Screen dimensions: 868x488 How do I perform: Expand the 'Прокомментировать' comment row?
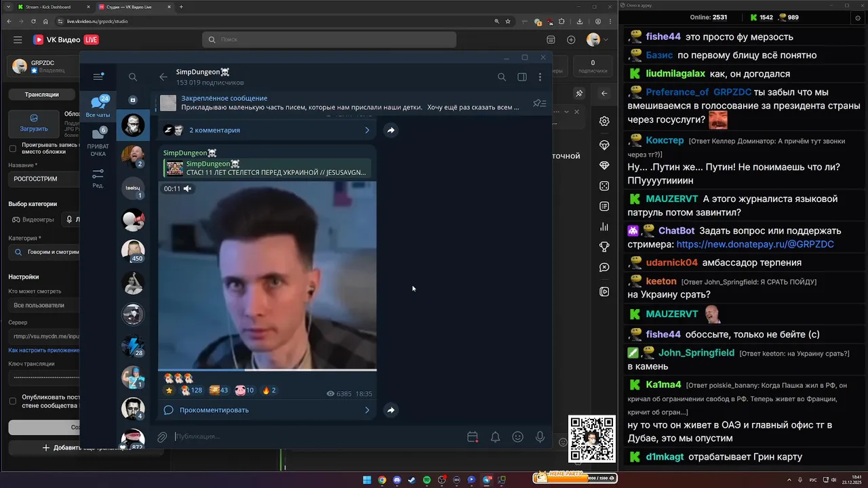pyautogui.click(x=267, y=410)
